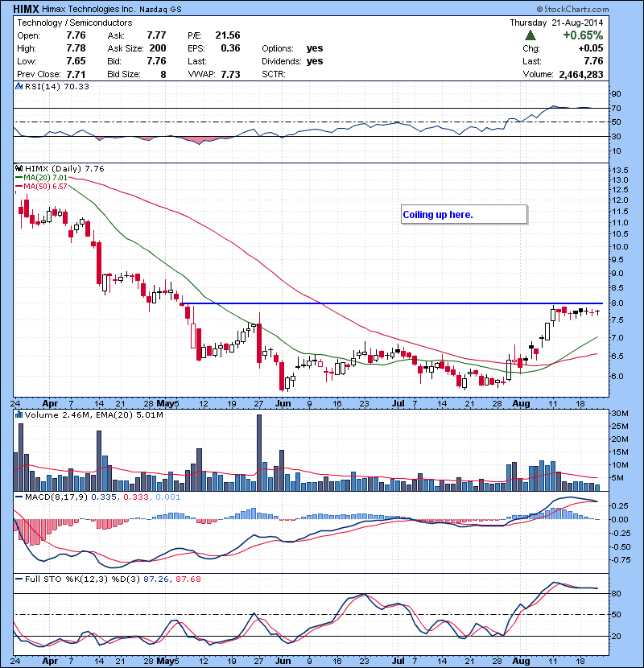Click the 'Volume 2.46M, EMA(20) 5.01M' title
This screenshot has width=644, height=668.
pyautogui.click(x=93, y=415)
